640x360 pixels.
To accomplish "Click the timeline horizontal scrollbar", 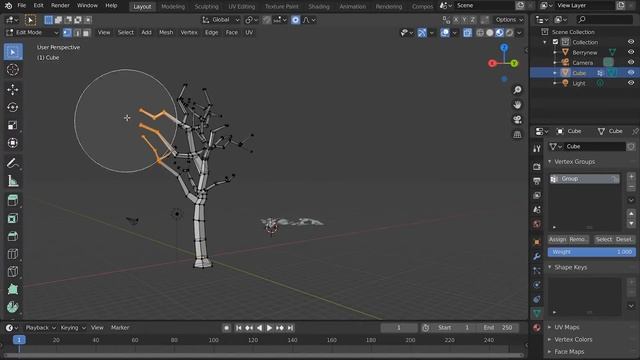I will click(x=263, y=356).
